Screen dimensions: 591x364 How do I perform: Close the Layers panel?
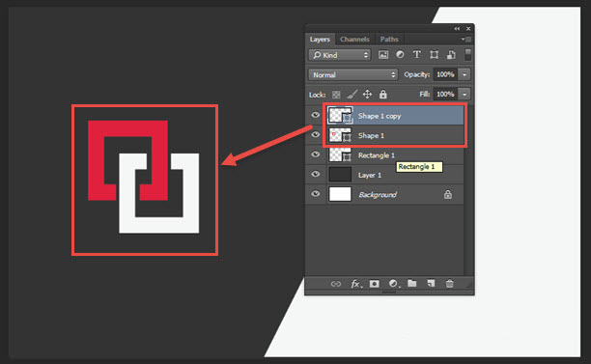coord(468,29)
